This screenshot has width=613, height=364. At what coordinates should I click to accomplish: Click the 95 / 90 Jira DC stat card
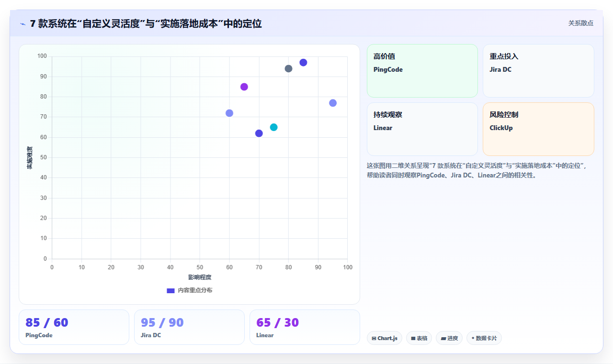tap(189, 327)
